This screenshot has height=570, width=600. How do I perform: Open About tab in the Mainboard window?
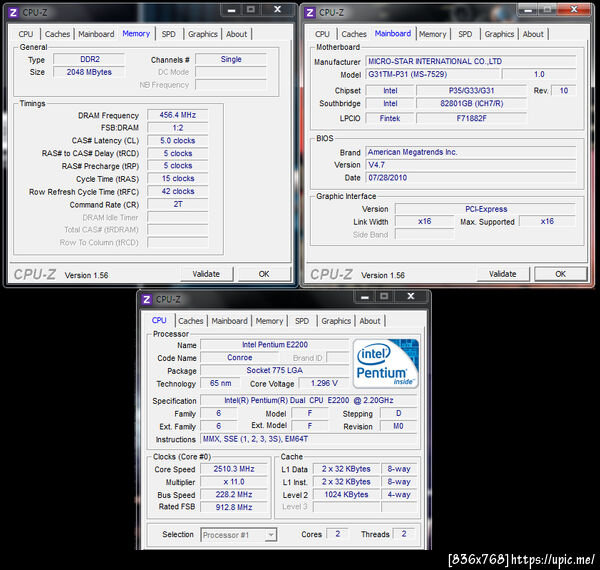pos(533,34)
